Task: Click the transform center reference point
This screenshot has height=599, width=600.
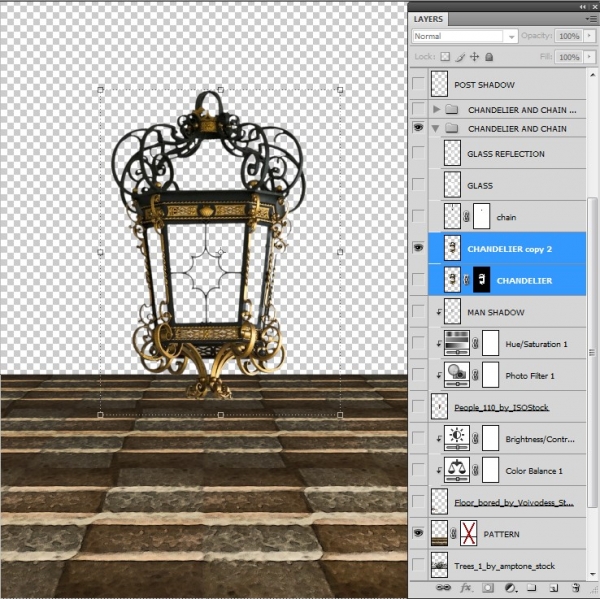Action: (221, 251)
